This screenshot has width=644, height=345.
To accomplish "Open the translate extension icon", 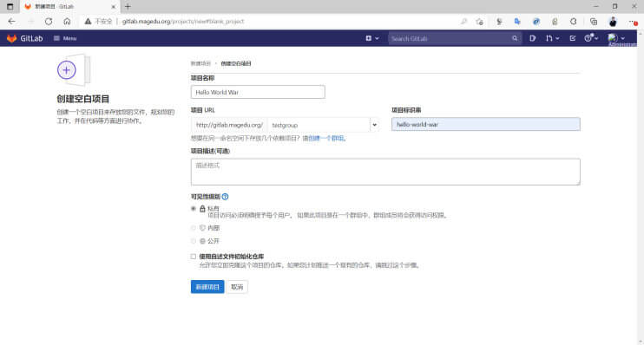I will pyautogui.click(x=517, y=22).
